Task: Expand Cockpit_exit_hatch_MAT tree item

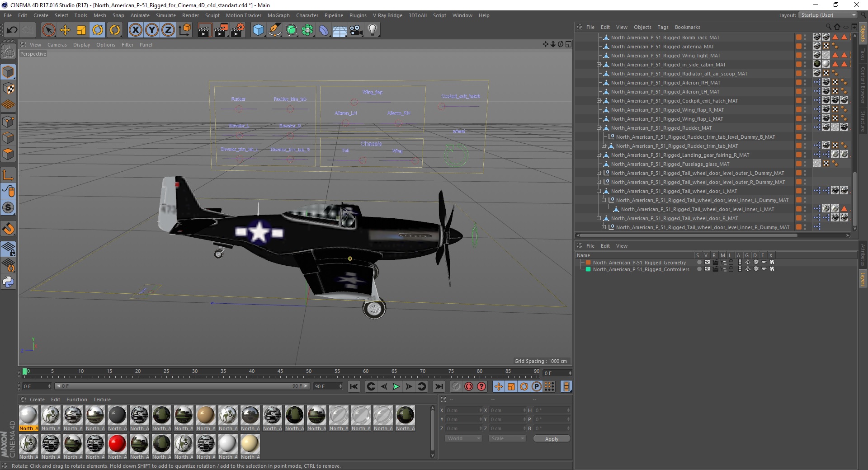Action: [599, 101]
